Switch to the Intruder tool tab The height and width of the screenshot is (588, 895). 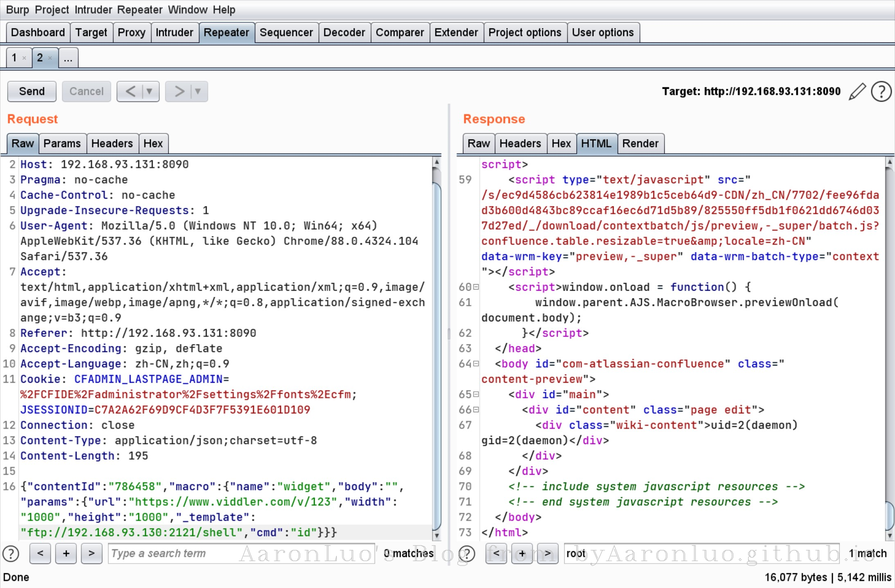(174, 32)
